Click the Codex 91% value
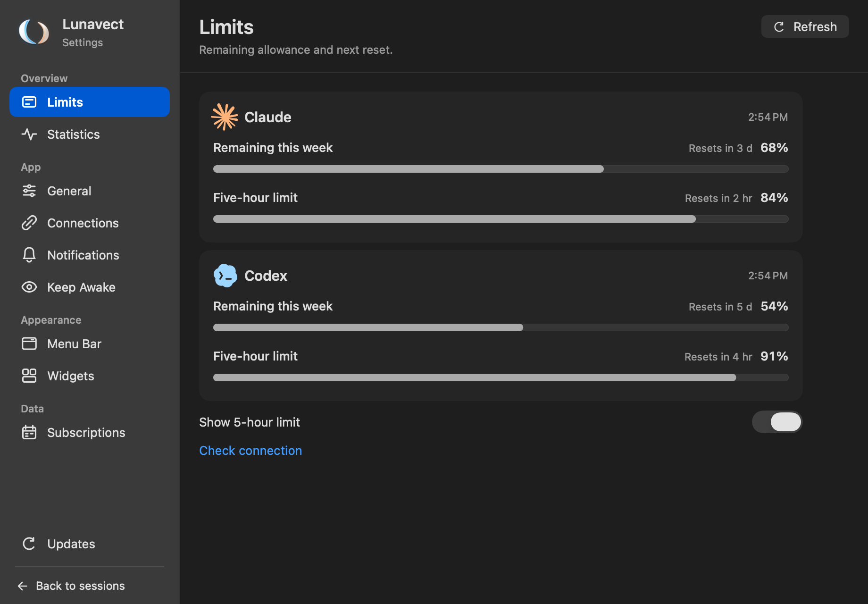This screenshot has height=604, width=868. (x=774, y=356)
